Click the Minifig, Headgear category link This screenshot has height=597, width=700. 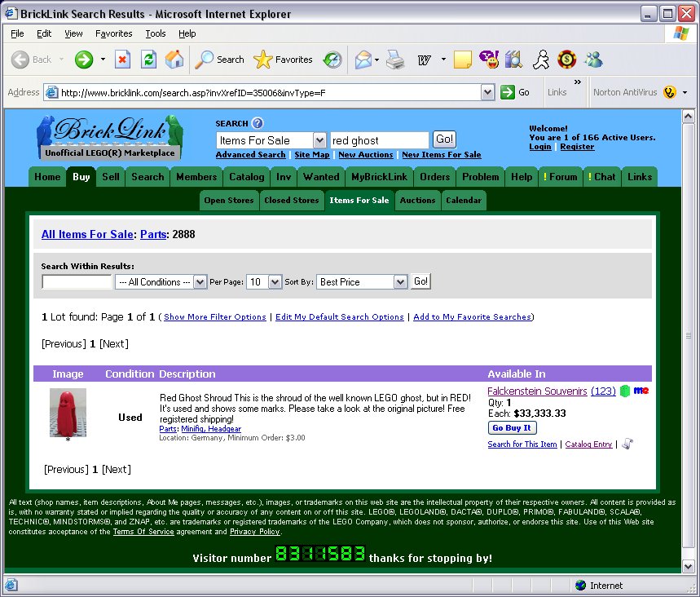(x=211, y=429)
